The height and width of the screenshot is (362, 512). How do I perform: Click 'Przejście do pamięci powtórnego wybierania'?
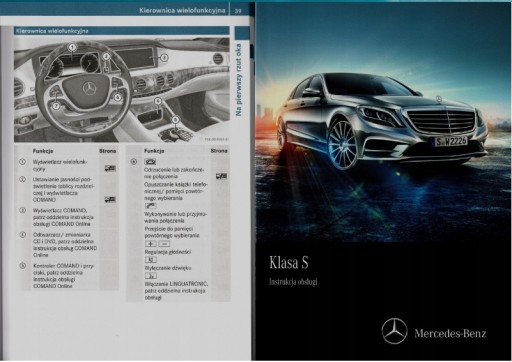pos(172,232)
